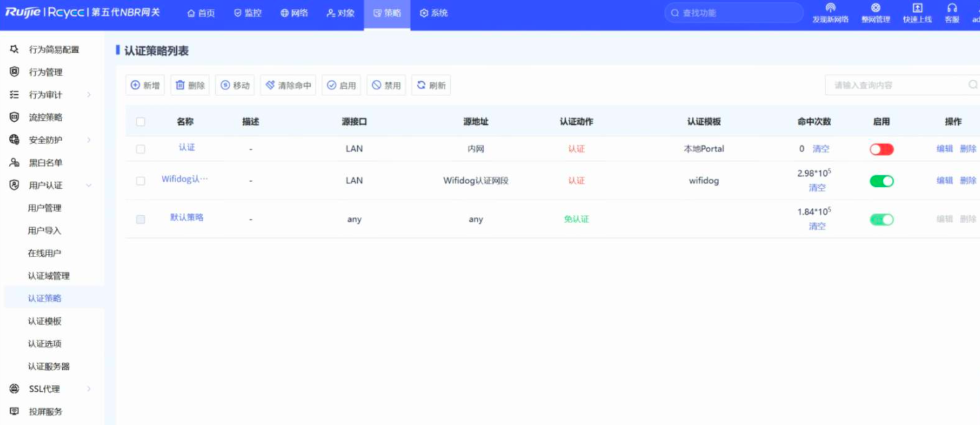Click the 刷新 refresh button
Image resolution: width=980 pixels, height=425 pixels.
tap(431, 85)
